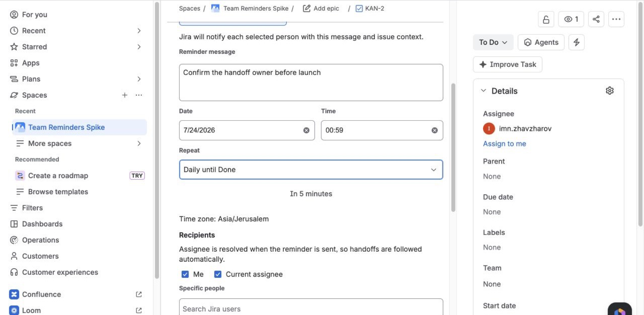This screenshot has height=315, width=644.
Task: Click inside the Reminder message box
Action: [x=311, y=82]
